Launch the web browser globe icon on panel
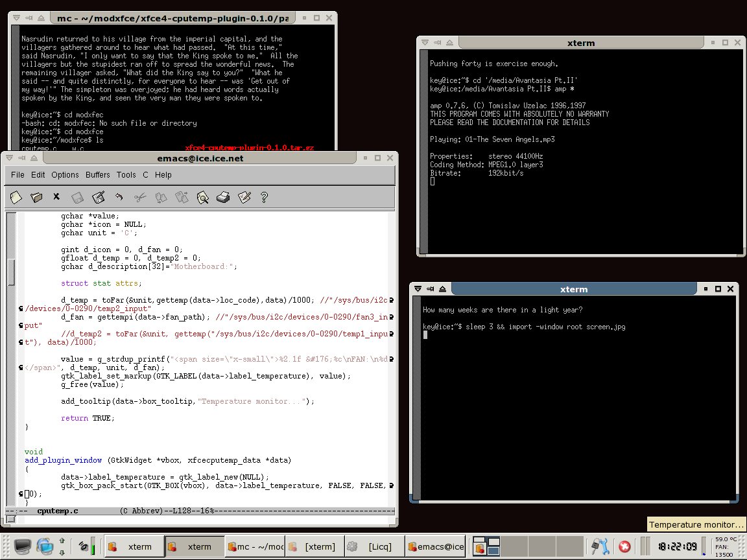 (45, 546)
